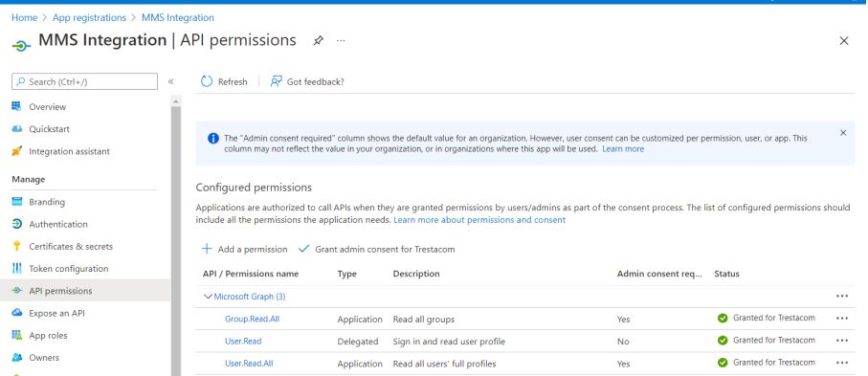Open the ellipsis menu beside page title
This screenshot has height=376, width=868.
[341, 40]
